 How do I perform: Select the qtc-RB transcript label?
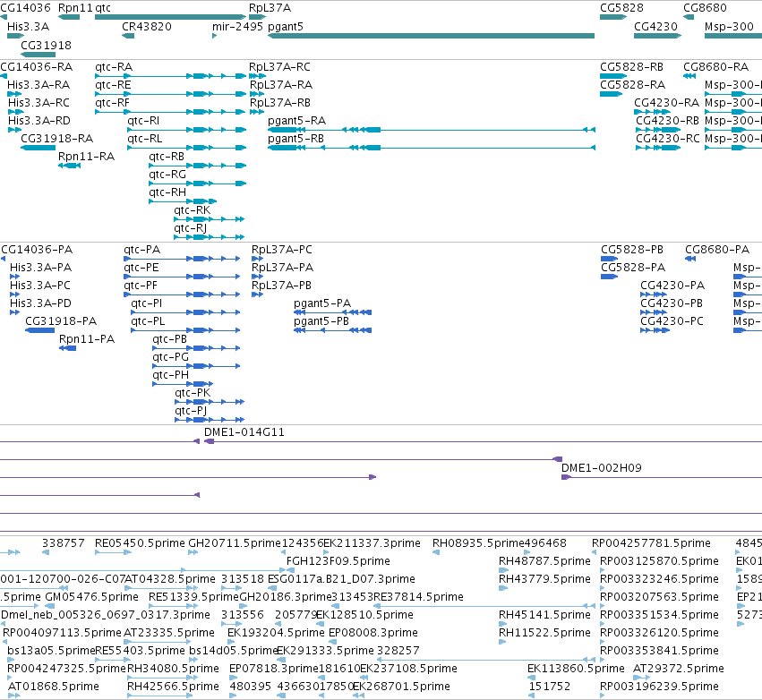pos(167,157)
